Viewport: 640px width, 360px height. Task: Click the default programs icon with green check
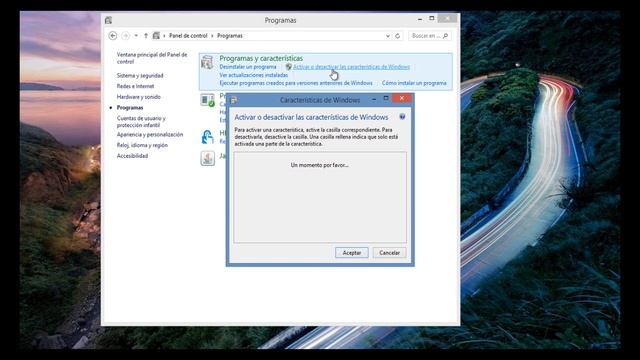click(207, 100)
